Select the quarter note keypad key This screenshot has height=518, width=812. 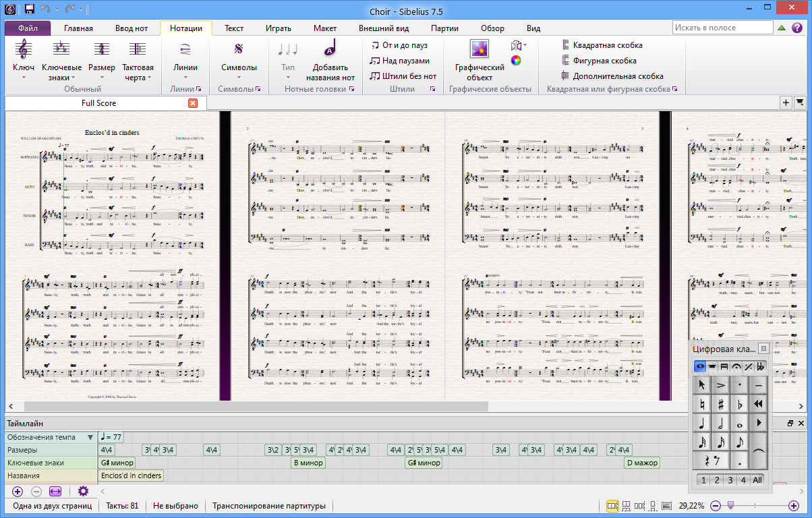(702, 424)
